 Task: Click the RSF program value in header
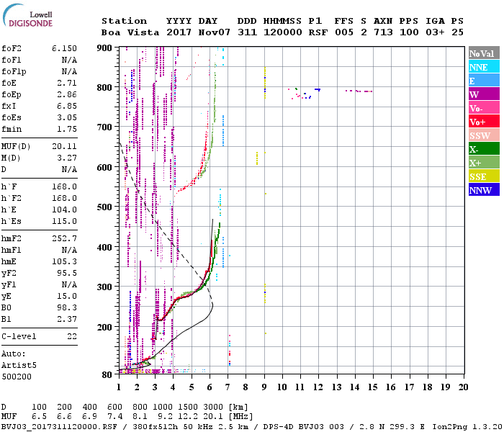coord(318,32)
